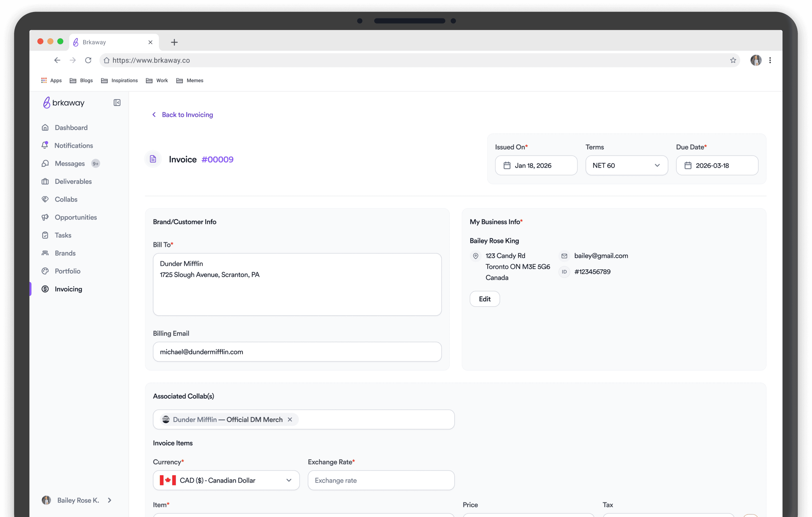Click the Exchange rate input field
812x517 pixels.
381,480
